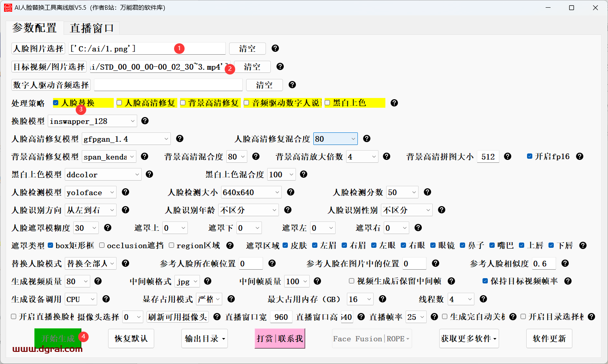Viewport: 608px width, 364px height.
Task: Click the 恢复默认 button
Action: click(x=131, y=338)
